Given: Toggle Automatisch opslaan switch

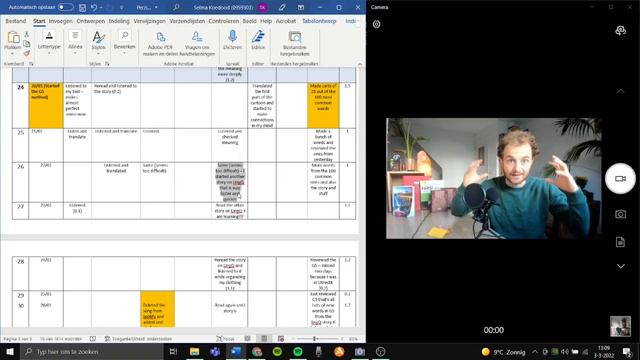Looking at the screenshot, I should coord(65,7).
